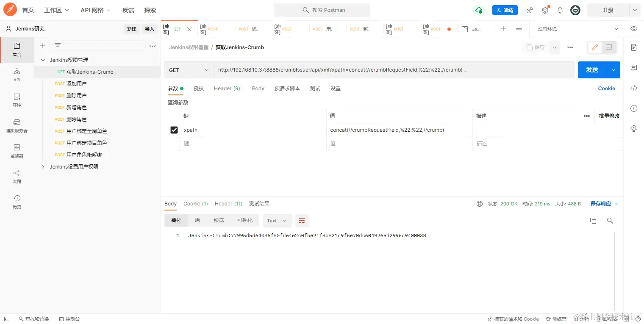
Task: Switch to the comment mode icon
Action: [609, 47]
